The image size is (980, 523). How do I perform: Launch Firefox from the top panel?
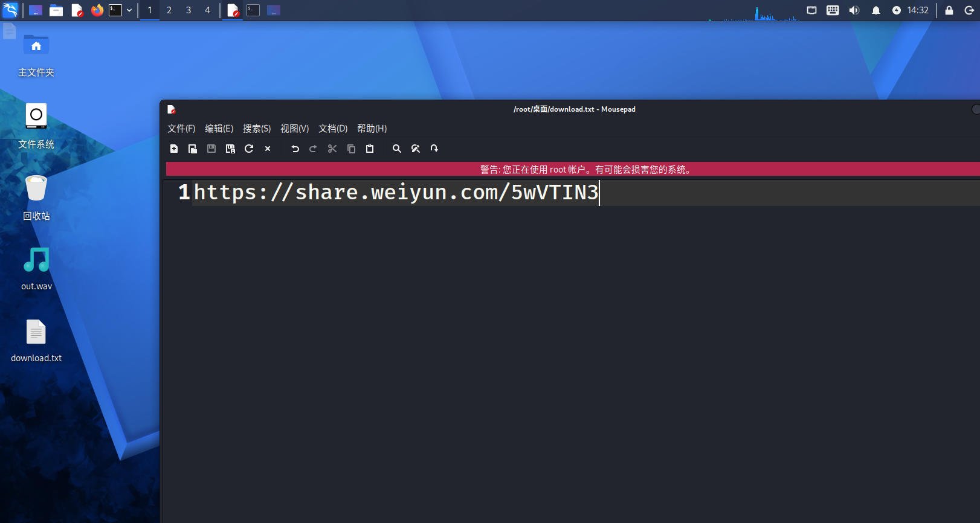[x=97, y=10]
